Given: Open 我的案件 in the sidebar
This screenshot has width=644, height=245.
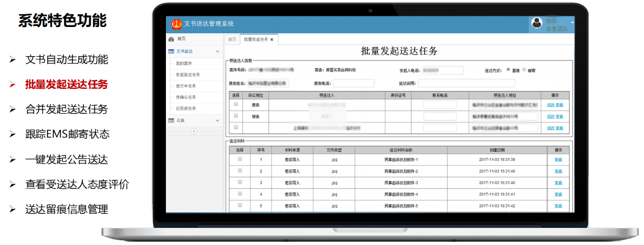Looking at the screenshot, I should click(x=183, y=63).
